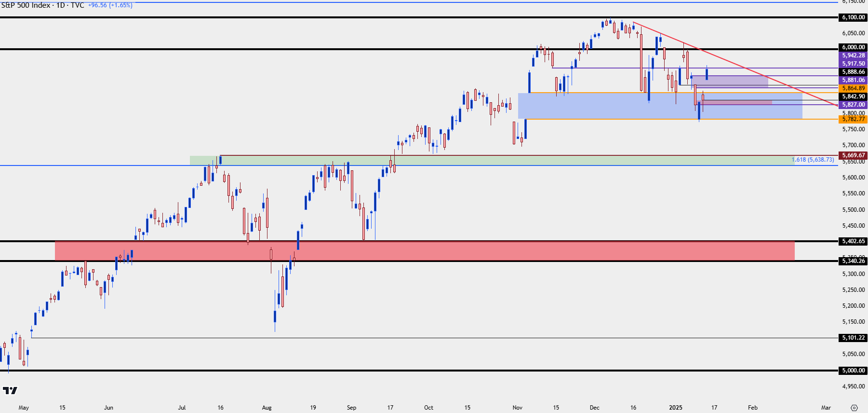Image resolution: width=868 pixels, height=413 pixels.
Task: Select the 5,700.00 axis price
Action: (854, 145)
